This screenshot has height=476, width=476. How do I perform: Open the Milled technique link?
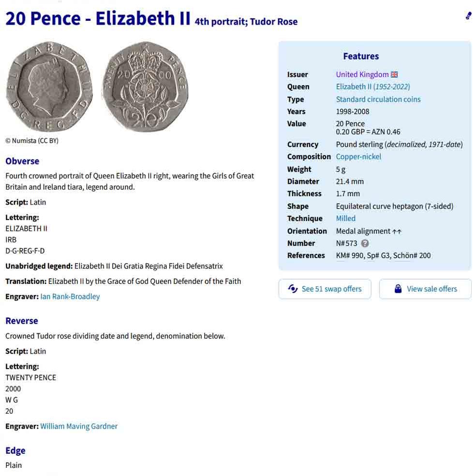point(346,219)
